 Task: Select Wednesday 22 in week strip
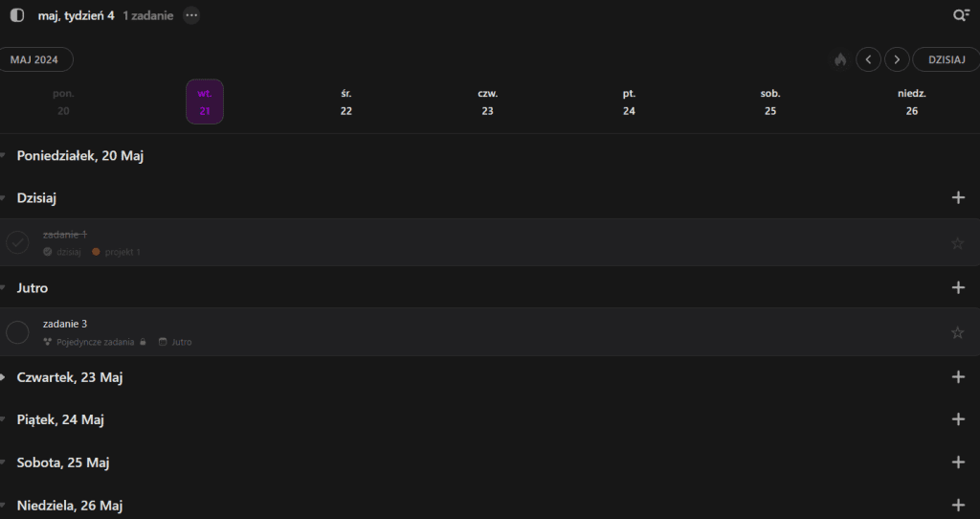(346, 102)
